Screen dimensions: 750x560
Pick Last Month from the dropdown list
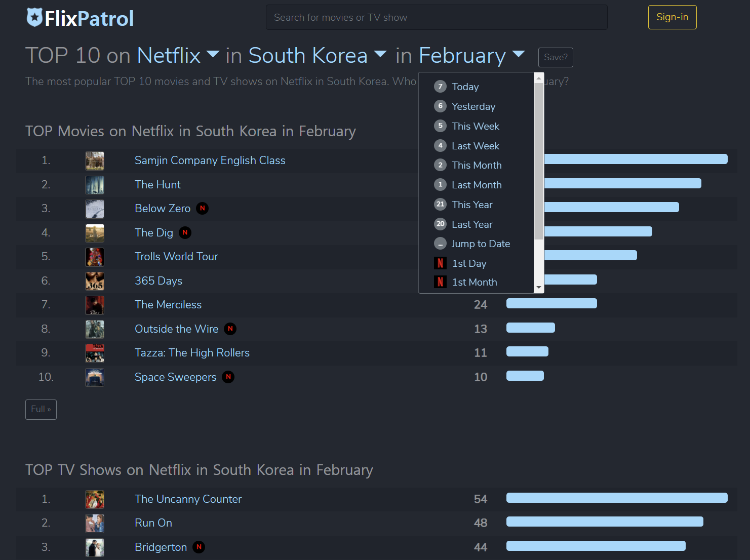[477, 185]
